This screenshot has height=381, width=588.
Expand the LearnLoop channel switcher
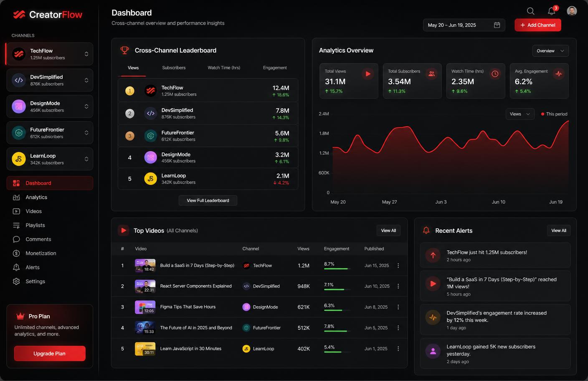[x=86, y=159]
